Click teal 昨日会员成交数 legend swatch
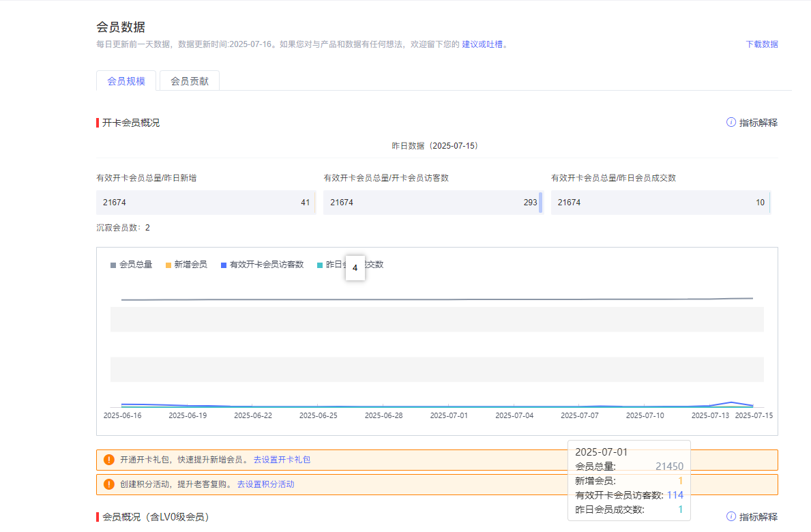The height and width of the screenshot is (532, 811). (320, 265)
